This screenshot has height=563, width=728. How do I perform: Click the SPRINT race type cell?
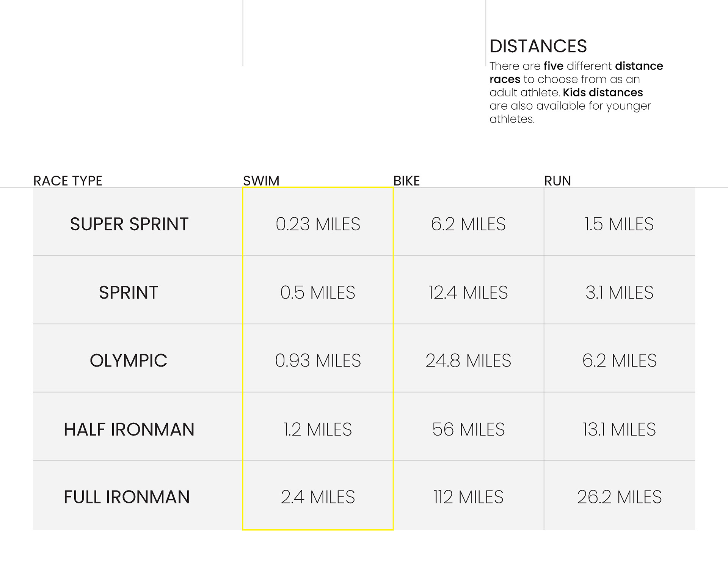(129, 293)
